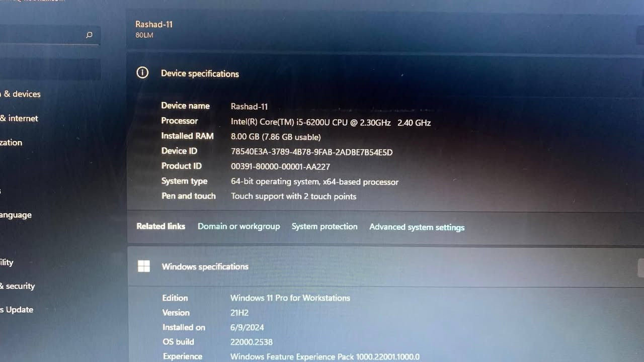Select the Intel Core i5-6200U processor text
The width and height of the screenshot is (644, 362).
(x=331, y=122)
